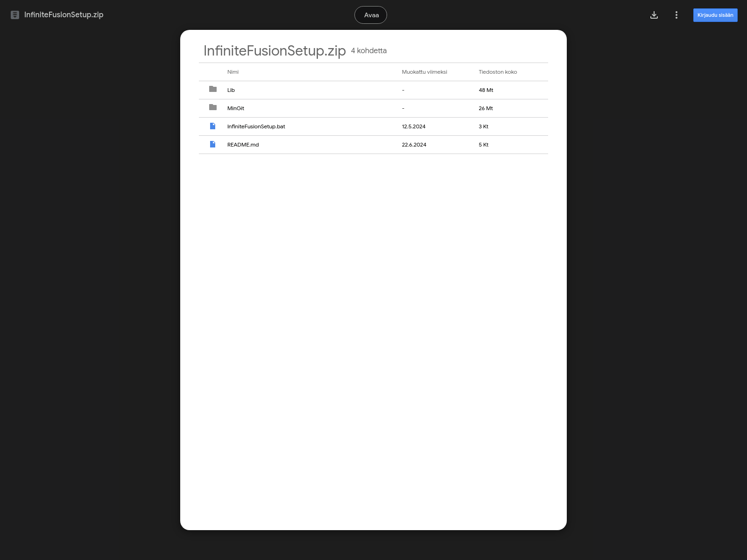
Task: Click the zip archive icon beside the title
Action: pyautogui.click(x=15, y=15)
